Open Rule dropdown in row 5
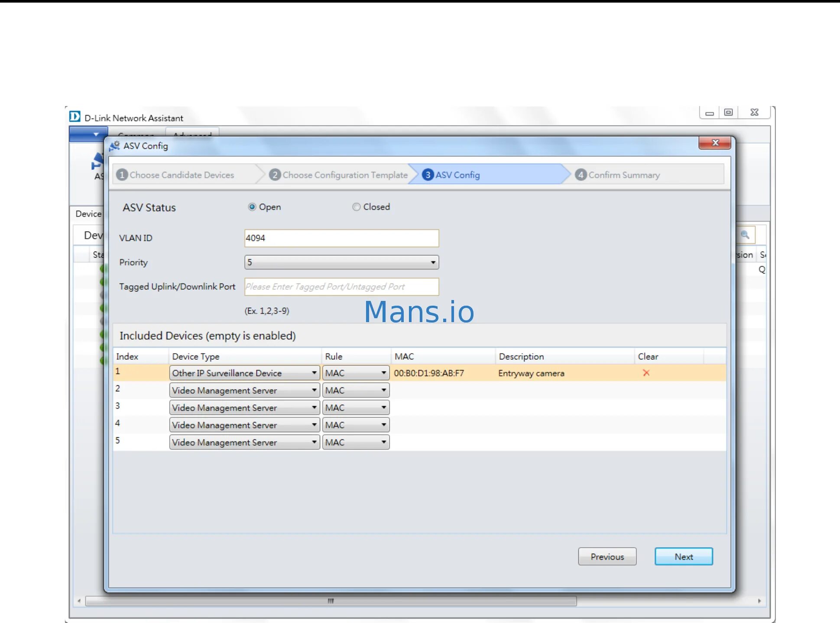 (356, 442)
